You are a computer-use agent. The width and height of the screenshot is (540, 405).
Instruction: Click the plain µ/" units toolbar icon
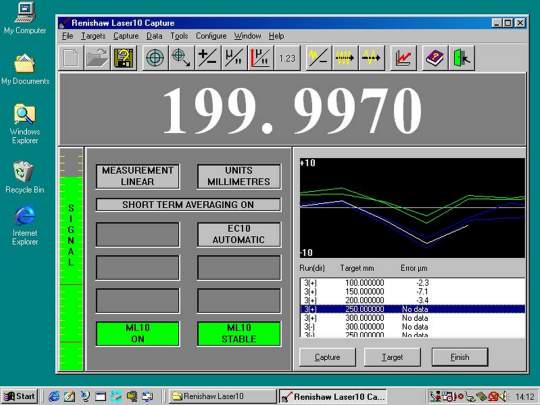click(234, 58)
